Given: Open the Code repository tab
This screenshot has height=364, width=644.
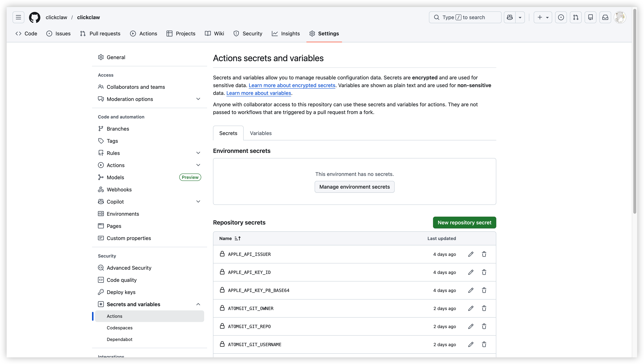Looking at the screenshot, I should tap(26, 34).
